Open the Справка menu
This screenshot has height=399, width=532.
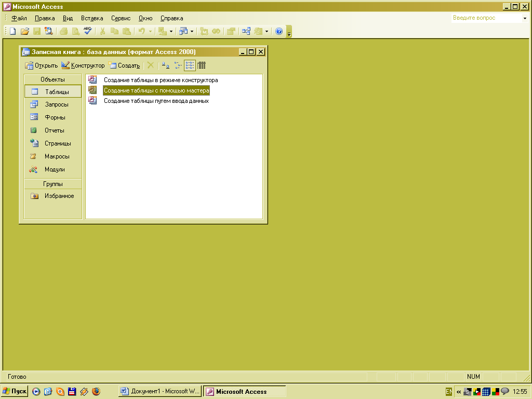click(171, 18)
